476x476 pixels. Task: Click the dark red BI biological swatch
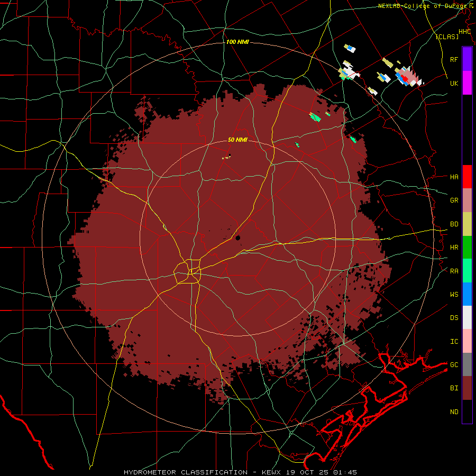click(x=467, y=388)
